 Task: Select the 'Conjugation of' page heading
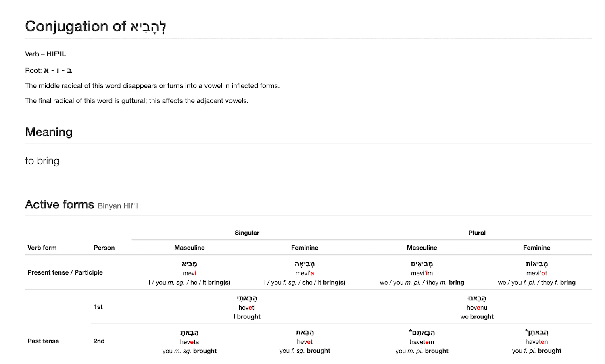[96, 27]
